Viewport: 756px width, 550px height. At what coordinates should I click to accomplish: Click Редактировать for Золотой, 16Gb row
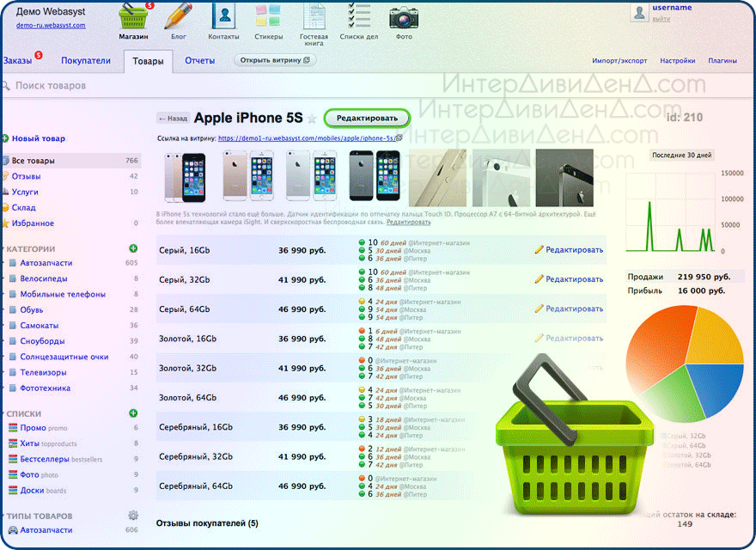[574, 339]
